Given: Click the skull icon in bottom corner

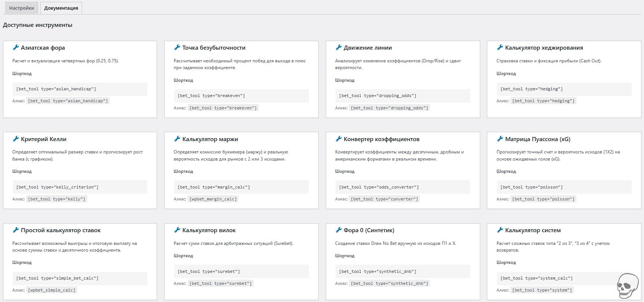Looking at the screenshot, I should (628, 286).
